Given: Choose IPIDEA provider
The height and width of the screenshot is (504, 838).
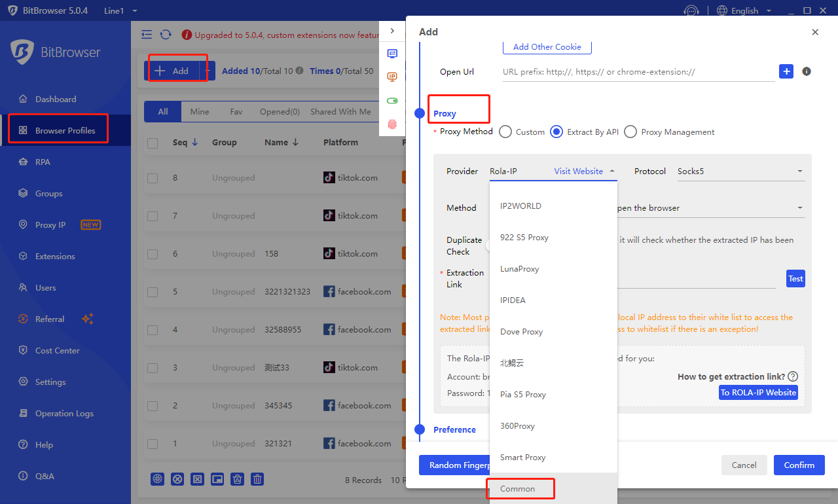Looking at the screenshot, I should (553, 300).
